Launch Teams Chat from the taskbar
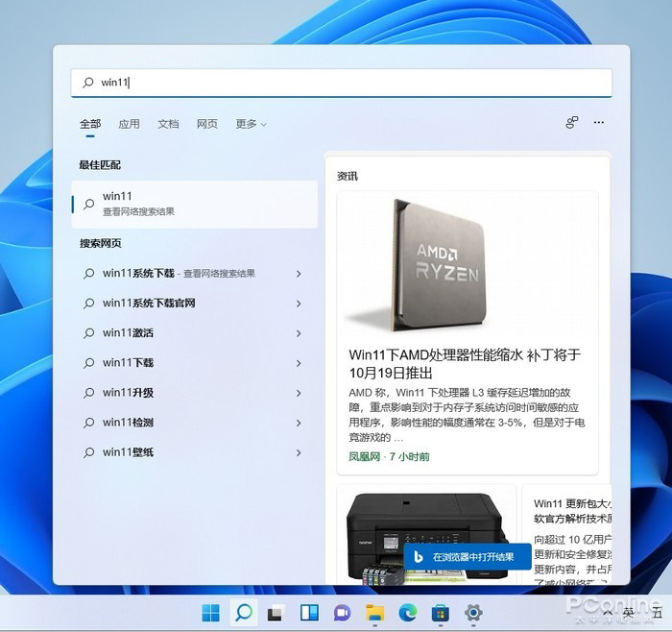 342,613
